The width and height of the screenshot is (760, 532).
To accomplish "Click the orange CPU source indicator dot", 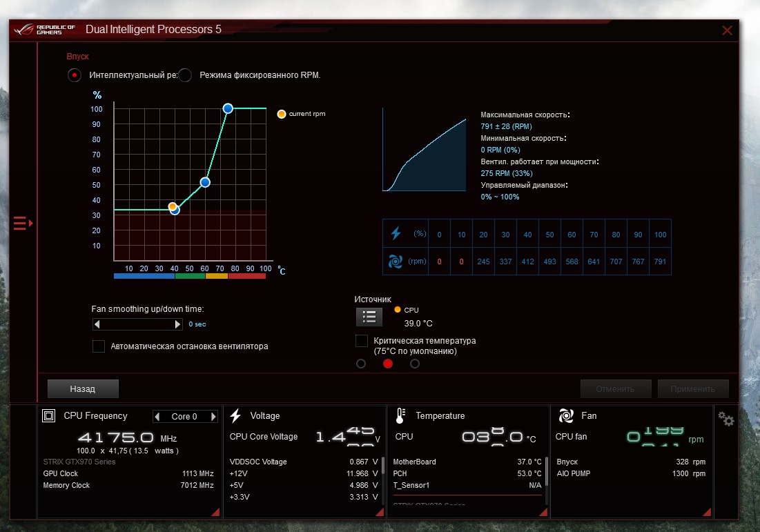I will point(398,310).
